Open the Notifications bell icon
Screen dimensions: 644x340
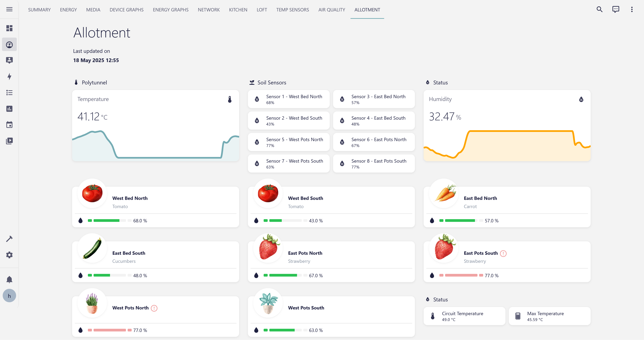9,279
